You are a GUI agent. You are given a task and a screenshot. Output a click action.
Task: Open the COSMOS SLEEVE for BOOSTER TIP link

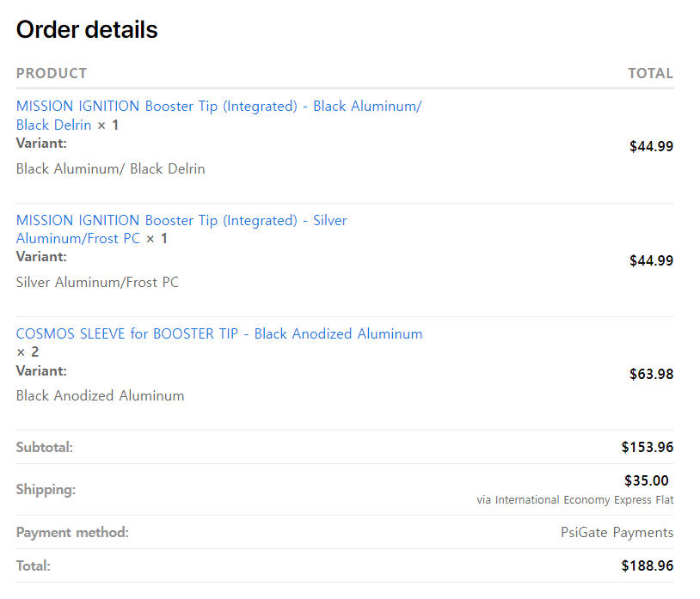click(219, 334)
